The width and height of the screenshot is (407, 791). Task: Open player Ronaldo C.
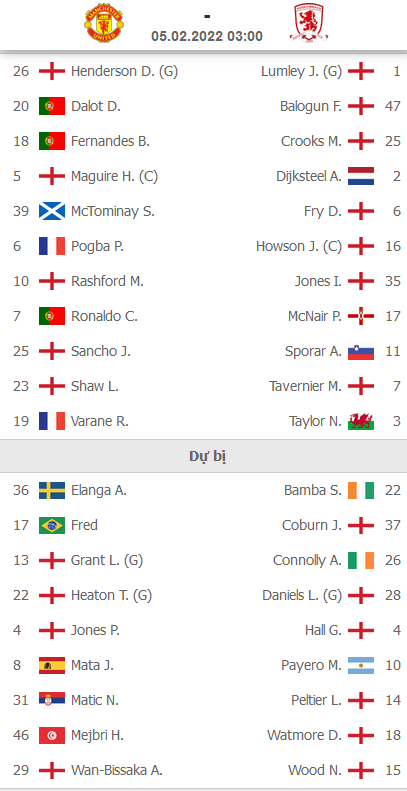104,316
